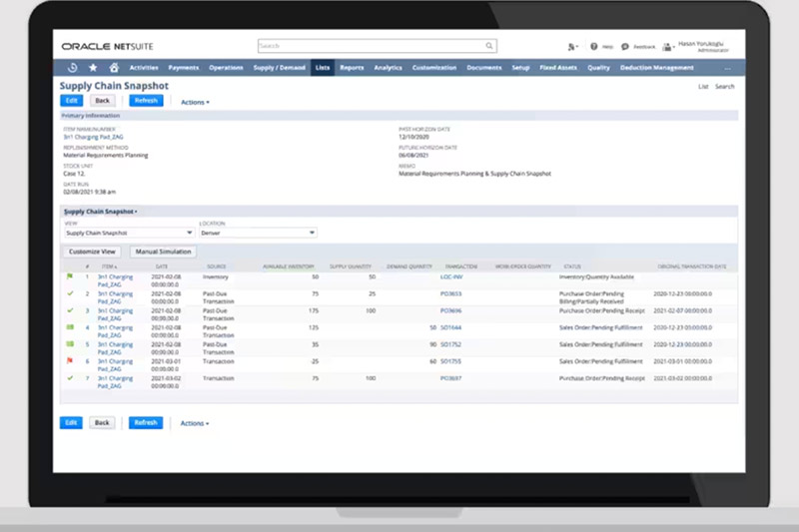Open the Fixed Assets menu

[x=557, y=68]
